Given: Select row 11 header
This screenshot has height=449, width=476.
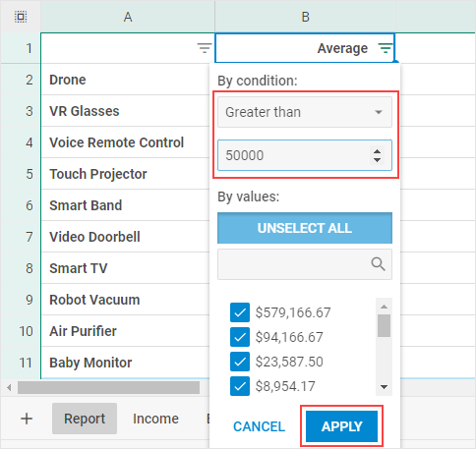Looking at the screenshot, I should click(21, 363).
